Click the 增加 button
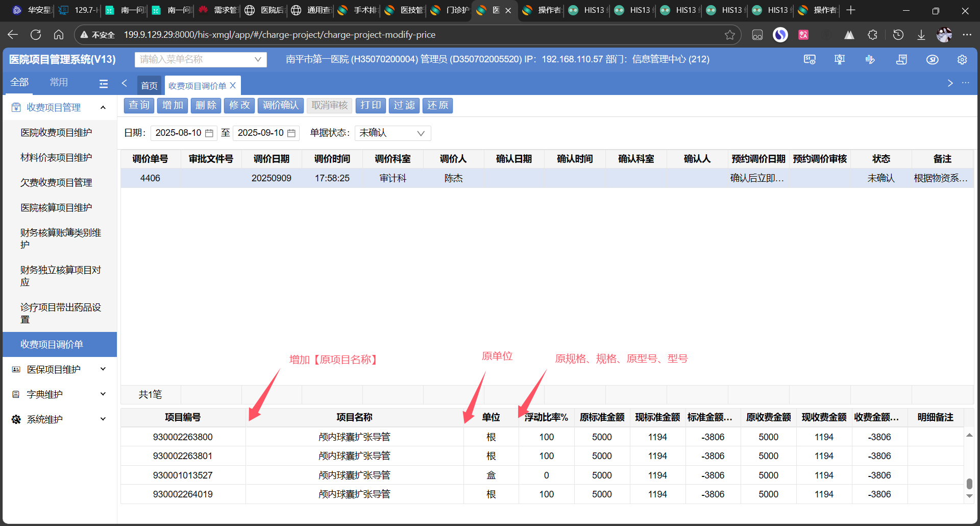The height and width of the screenshot is (526, 980). [173, 106]
